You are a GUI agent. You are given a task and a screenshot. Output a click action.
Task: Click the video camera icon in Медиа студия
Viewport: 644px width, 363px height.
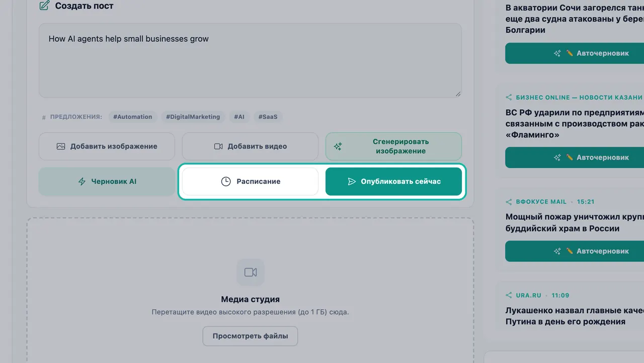click(x=251, y=272)
